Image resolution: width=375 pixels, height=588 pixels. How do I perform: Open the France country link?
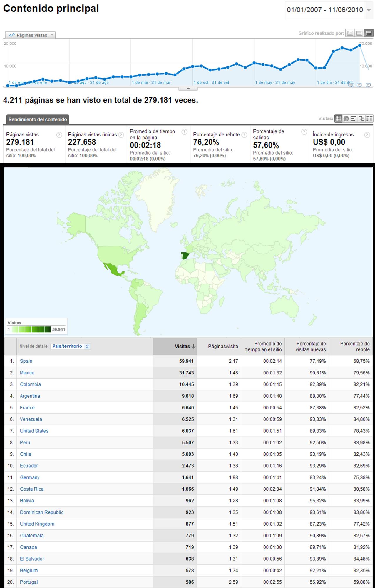pyautogui.click(x=27, y=407)
